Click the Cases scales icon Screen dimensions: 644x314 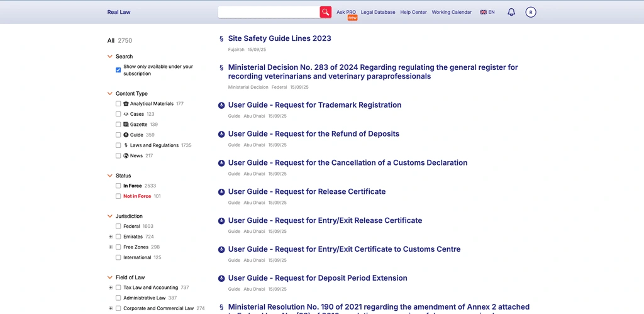tap(126, 114)
